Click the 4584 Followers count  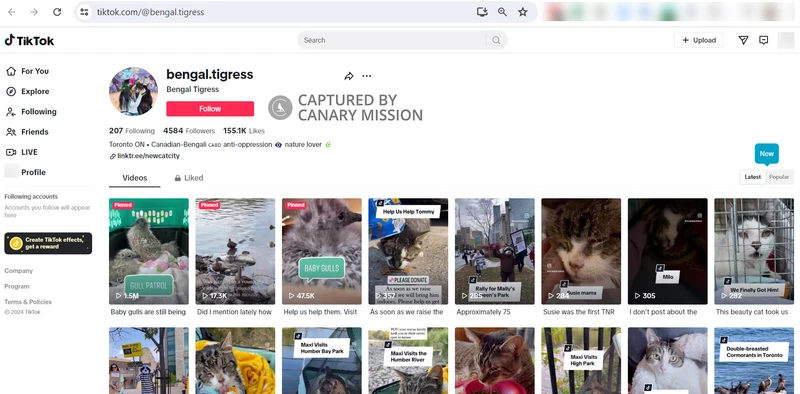(189, 131)
